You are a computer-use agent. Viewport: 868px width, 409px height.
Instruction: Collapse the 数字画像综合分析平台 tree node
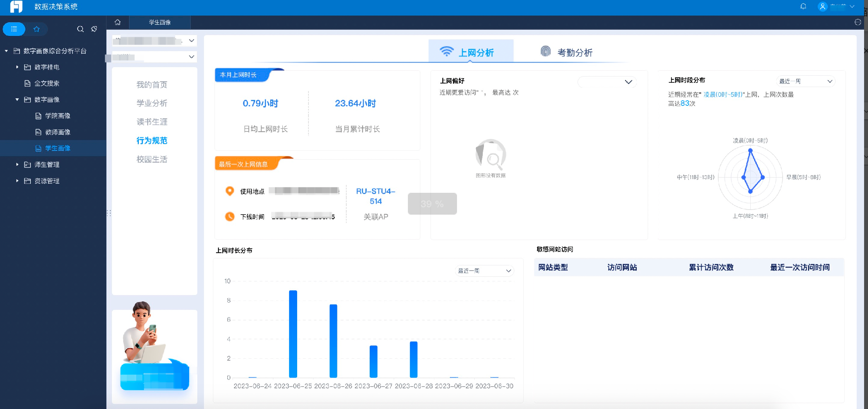pos(6,51)
